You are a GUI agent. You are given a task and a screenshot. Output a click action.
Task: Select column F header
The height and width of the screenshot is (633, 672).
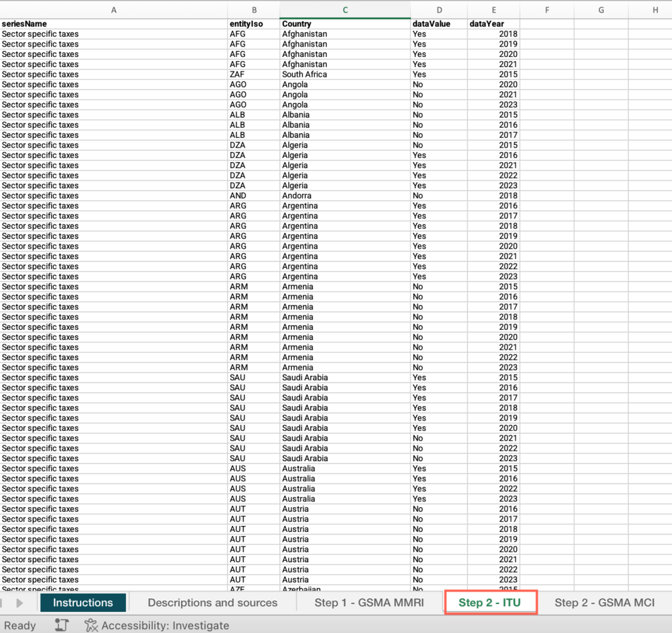click(547, 10)
